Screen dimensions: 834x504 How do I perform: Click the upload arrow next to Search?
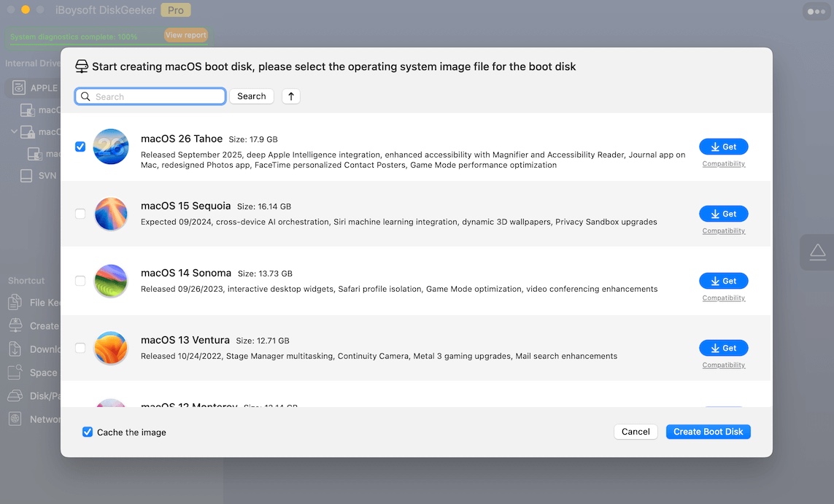click(290, 96)
